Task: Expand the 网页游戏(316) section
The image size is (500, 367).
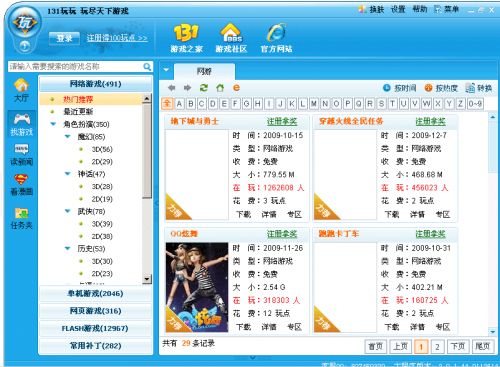Action: (x=95, y=311)
